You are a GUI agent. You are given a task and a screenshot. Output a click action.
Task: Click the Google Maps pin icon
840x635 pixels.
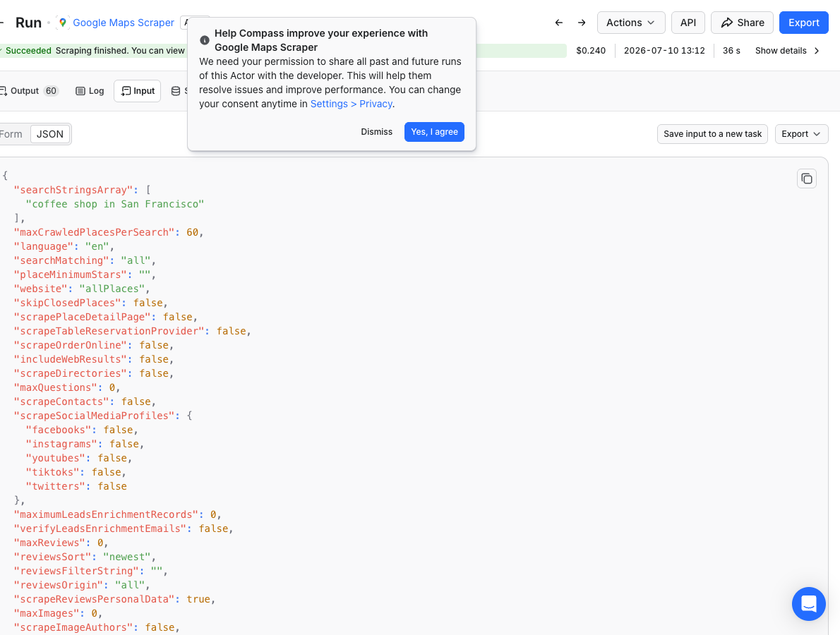63,23
